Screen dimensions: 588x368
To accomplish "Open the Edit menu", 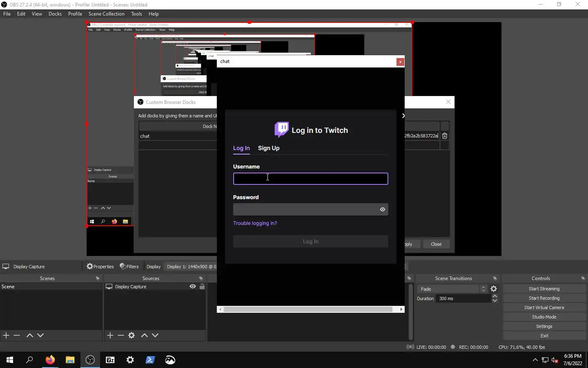I will [x=21, y=14].
